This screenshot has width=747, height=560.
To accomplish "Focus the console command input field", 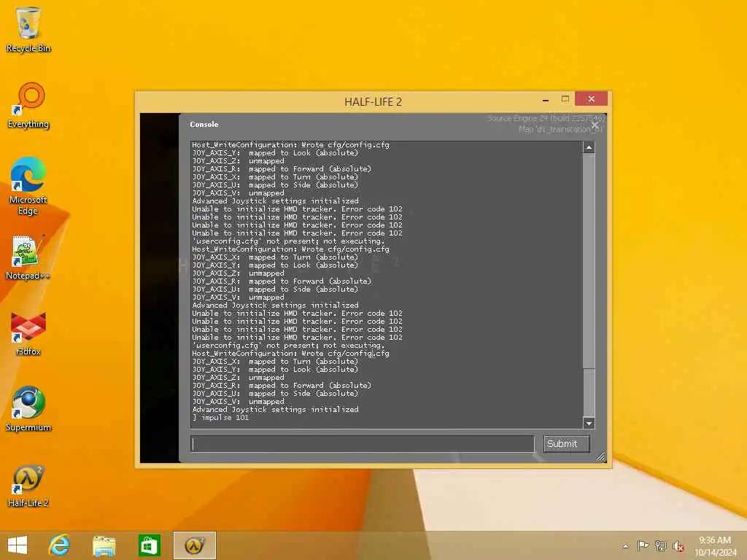I will point(362,444).
